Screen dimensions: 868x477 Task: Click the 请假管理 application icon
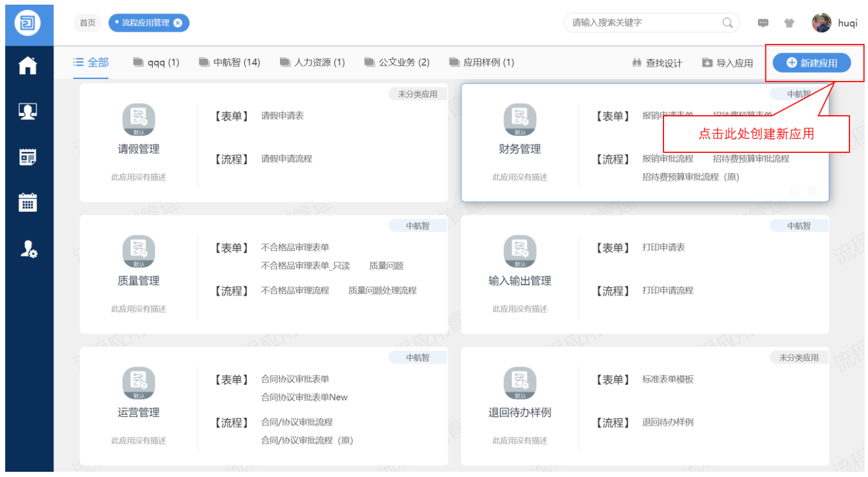point(138,119)
